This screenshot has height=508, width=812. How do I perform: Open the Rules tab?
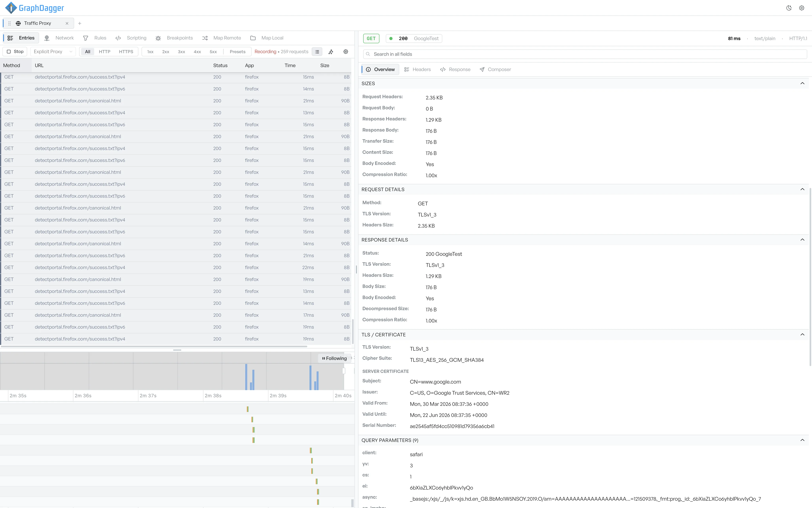click(95, 38)
